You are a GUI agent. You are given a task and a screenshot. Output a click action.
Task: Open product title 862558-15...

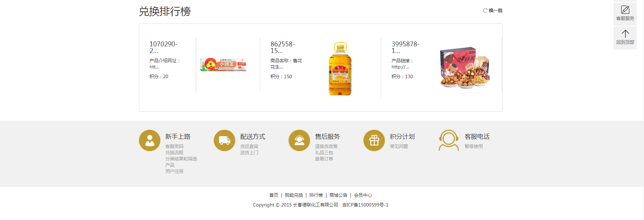(x=282, y=47)
